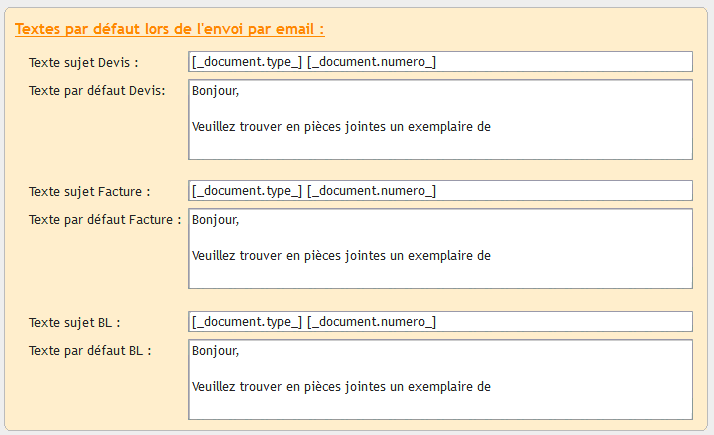This screenshot has height=435, width=714.
Task: Click [_document.numero_] tag in BL subject field
Action: pyautogui.click(x=372, y=322)
